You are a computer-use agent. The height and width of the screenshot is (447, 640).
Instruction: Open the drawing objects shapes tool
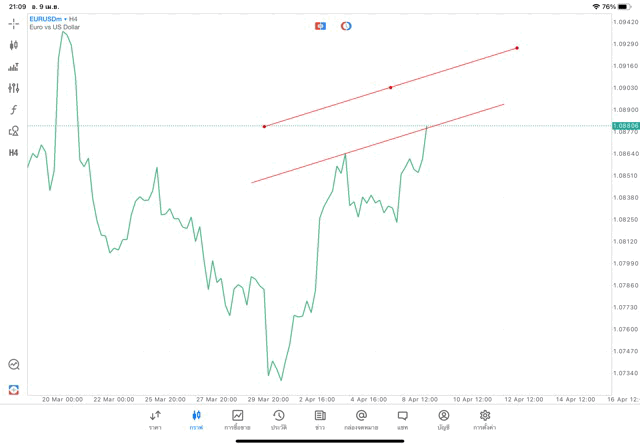point(14,130)
